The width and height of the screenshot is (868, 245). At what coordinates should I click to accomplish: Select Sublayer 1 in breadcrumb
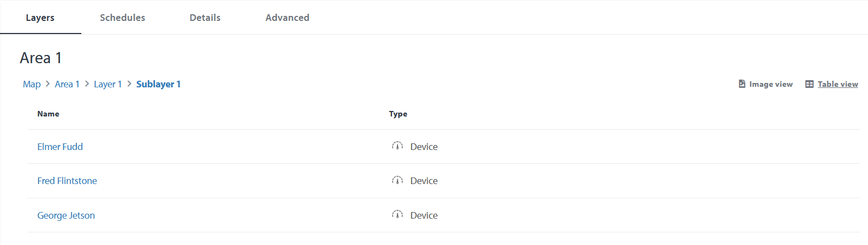click(x=158, y=84)
